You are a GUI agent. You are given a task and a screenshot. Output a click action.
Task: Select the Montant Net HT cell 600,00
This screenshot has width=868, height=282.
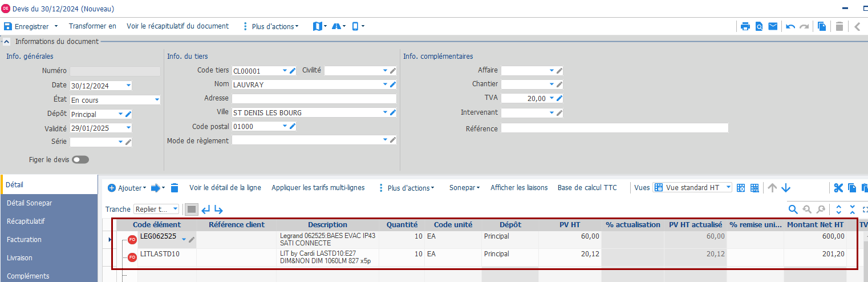pos(815,240)
